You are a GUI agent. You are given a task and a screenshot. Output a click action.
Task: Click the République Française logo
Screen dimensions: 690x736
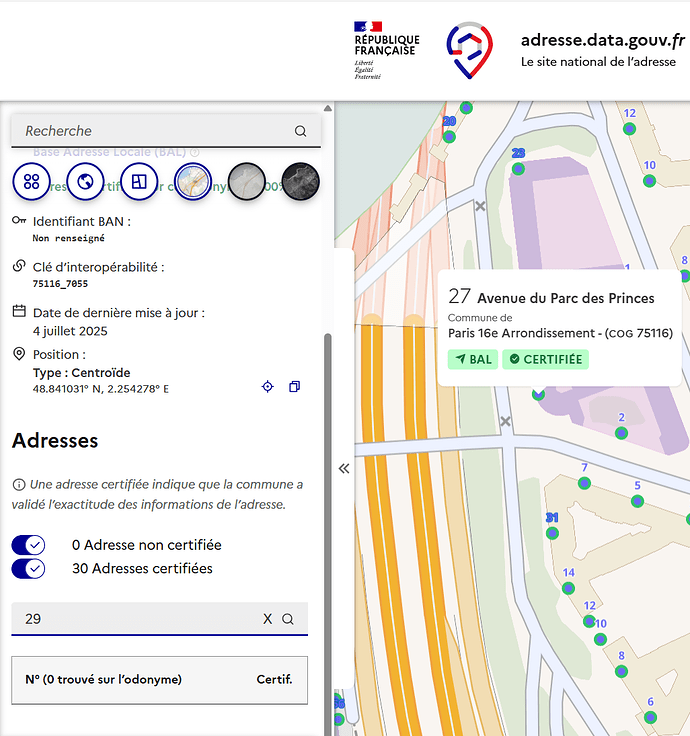pyautogui.click(x=386, y=50)
